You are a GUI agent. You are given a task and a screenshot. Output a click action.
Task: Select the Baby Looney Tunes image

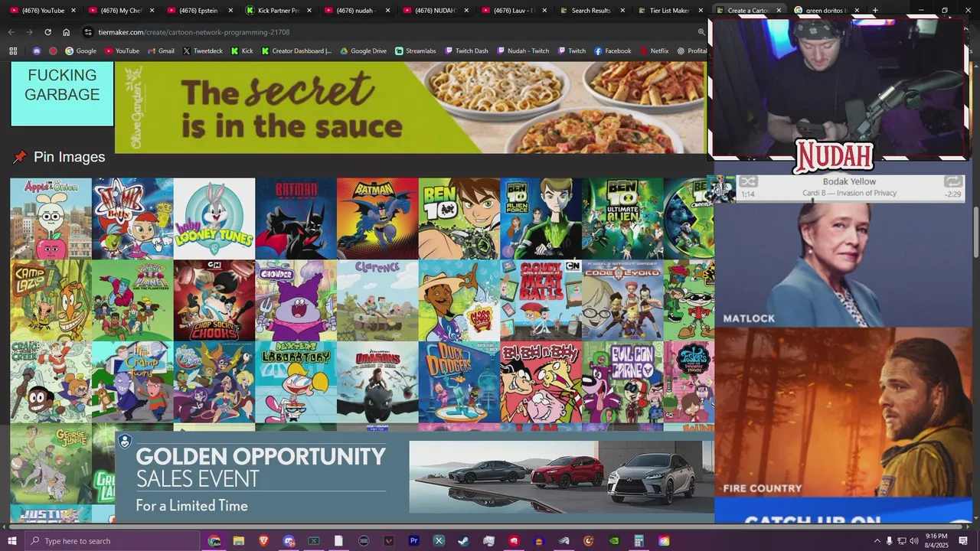pos(214,219)
